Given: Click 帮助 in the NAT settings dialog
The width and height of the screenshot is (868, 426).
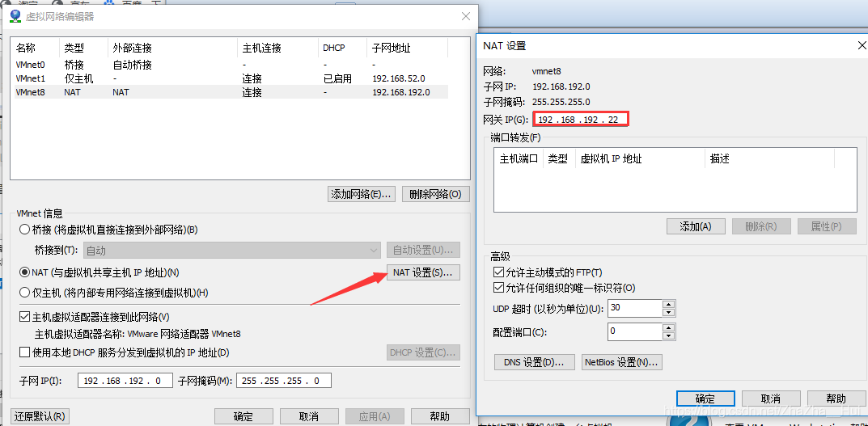Looking at the screenshot, I should 836,399.
